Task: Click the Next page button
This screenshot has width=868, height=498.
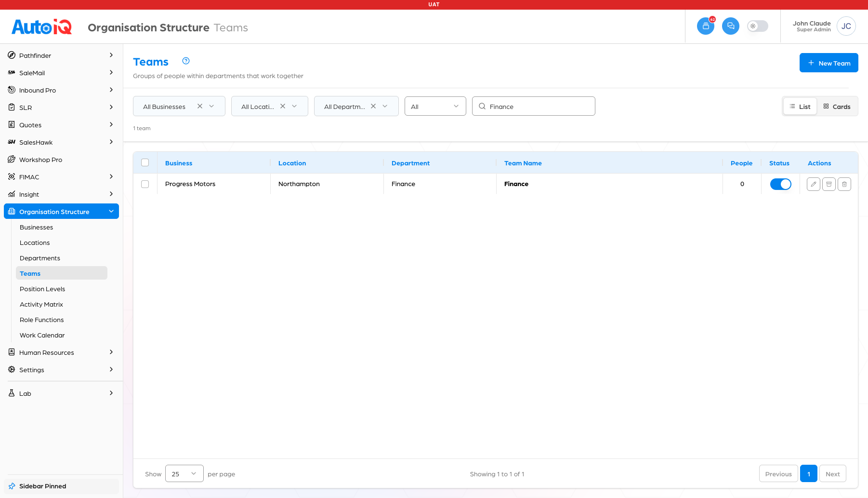Action: coord(832,473)
